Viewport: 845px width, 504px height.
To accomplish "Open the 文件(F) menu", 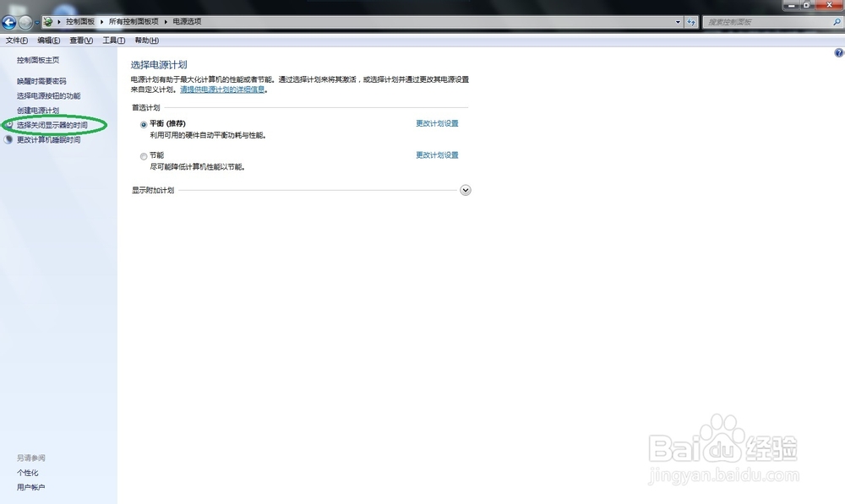I will click(17, 41).
